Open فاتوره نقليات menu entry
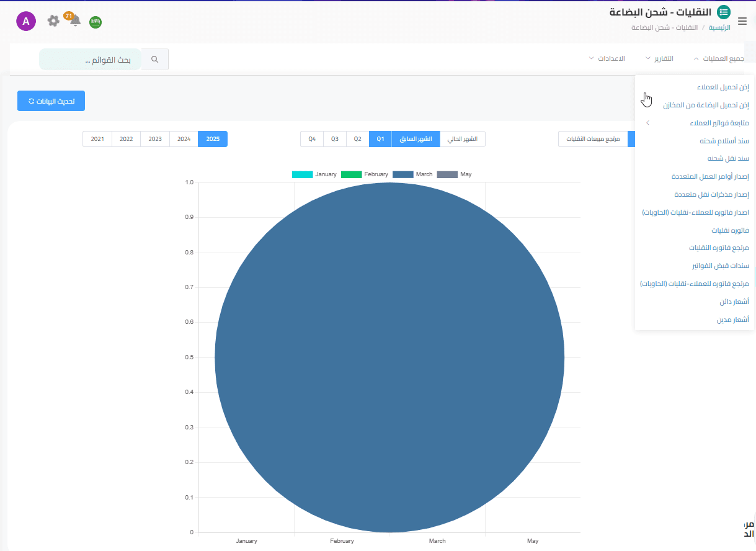The image size is (756, 551). coord(730,230)
